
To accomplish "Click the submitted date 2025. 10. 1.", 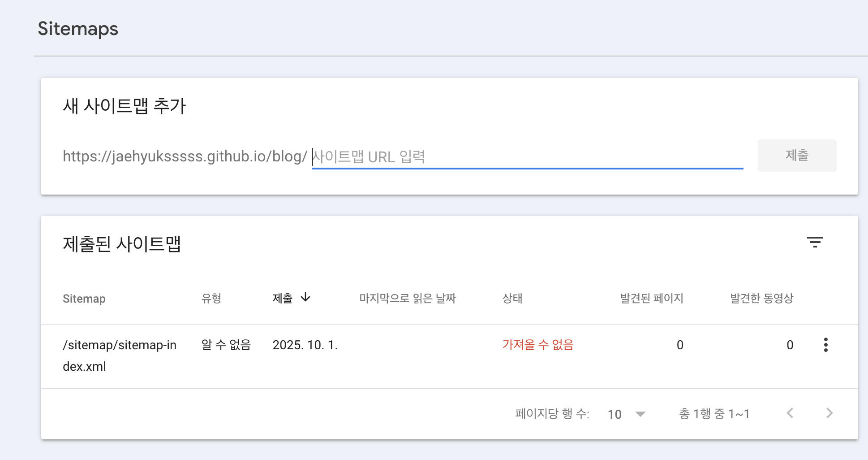I will (x=305, y=345).
